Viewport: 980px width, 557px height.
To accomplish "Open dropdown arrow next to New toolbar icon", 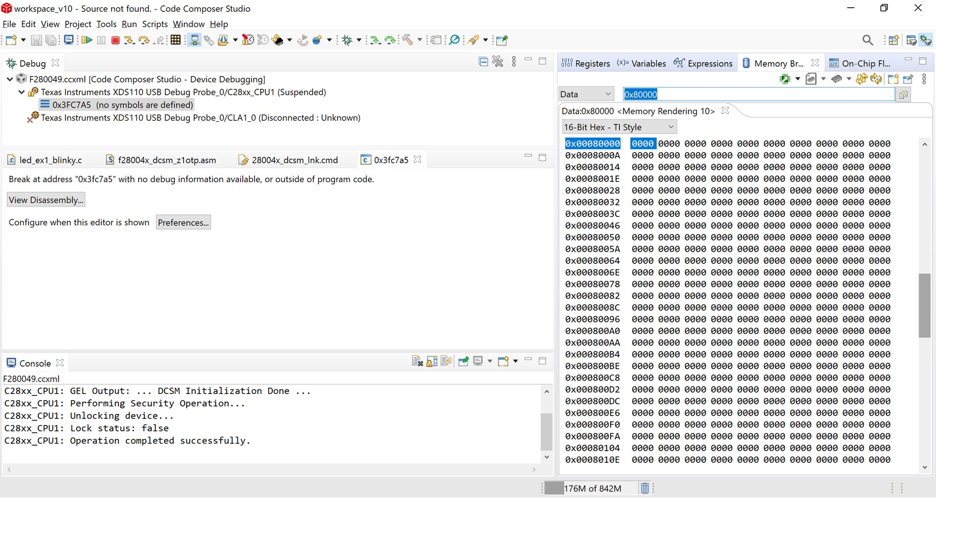I will pos(23,40).
